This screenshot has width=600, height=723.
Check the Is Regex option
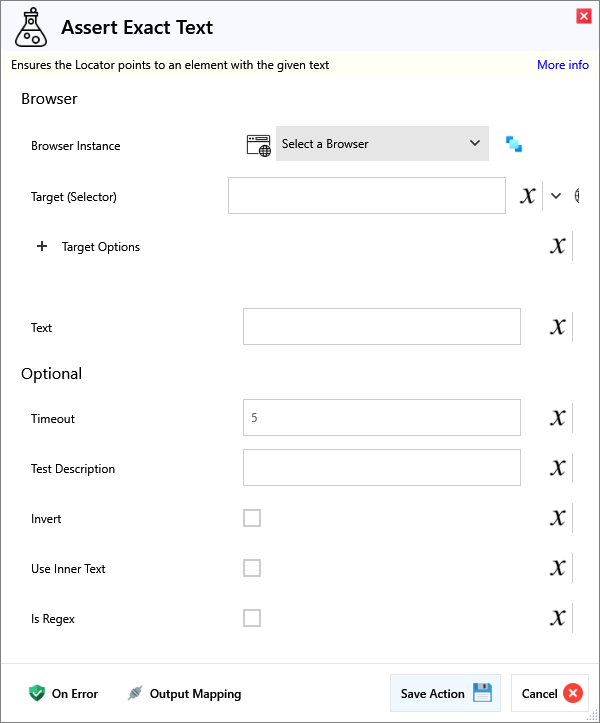point(252,618)
